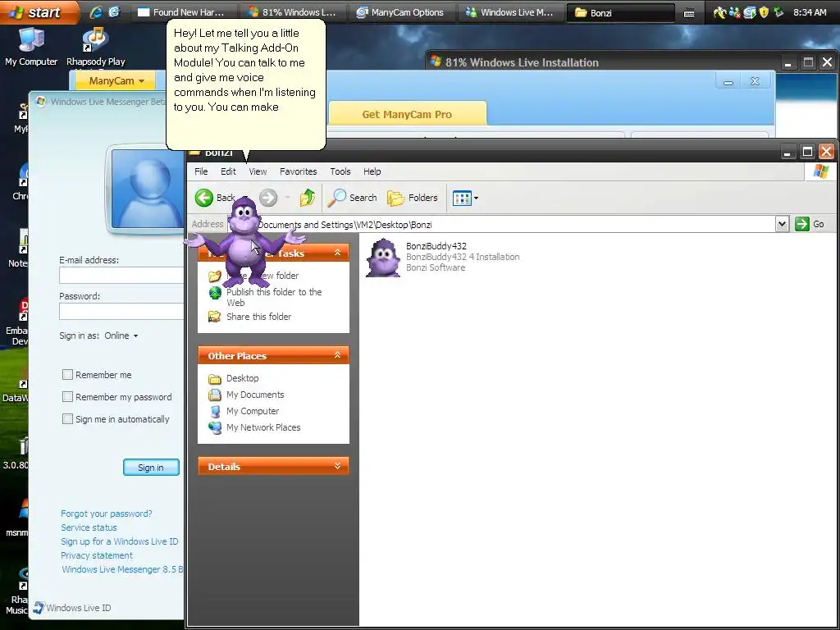Expand the Address bar dropdown arrow
This screenshot has height=630, width=840.
point(782,224)
